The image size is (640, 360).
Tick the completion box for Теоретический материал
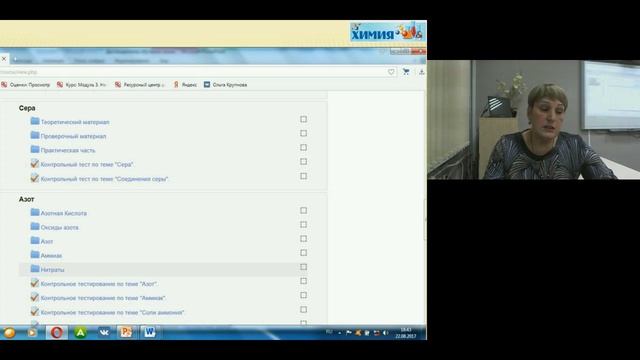click(x=303, y=119)
